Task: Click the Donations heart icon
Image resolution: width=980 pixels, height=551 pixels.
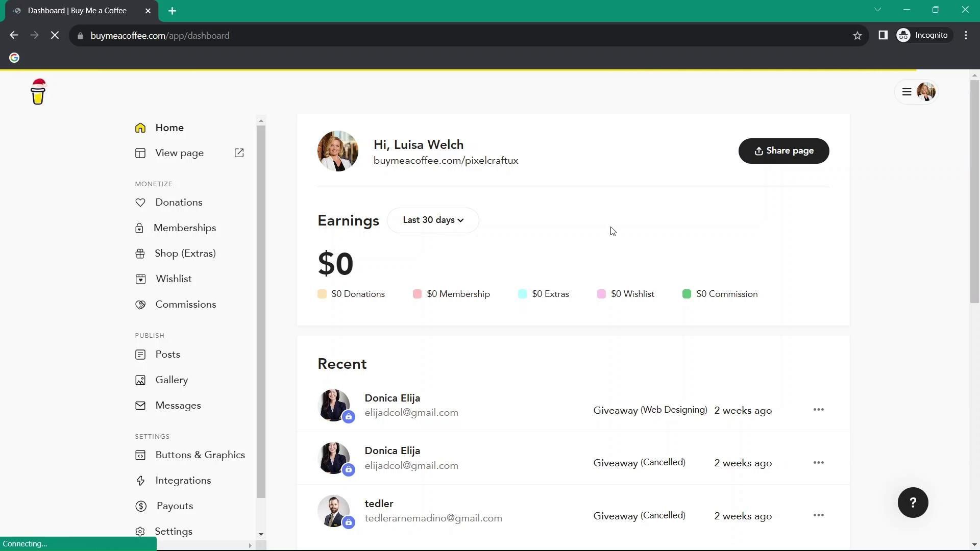Action: [x=140, y=203]
